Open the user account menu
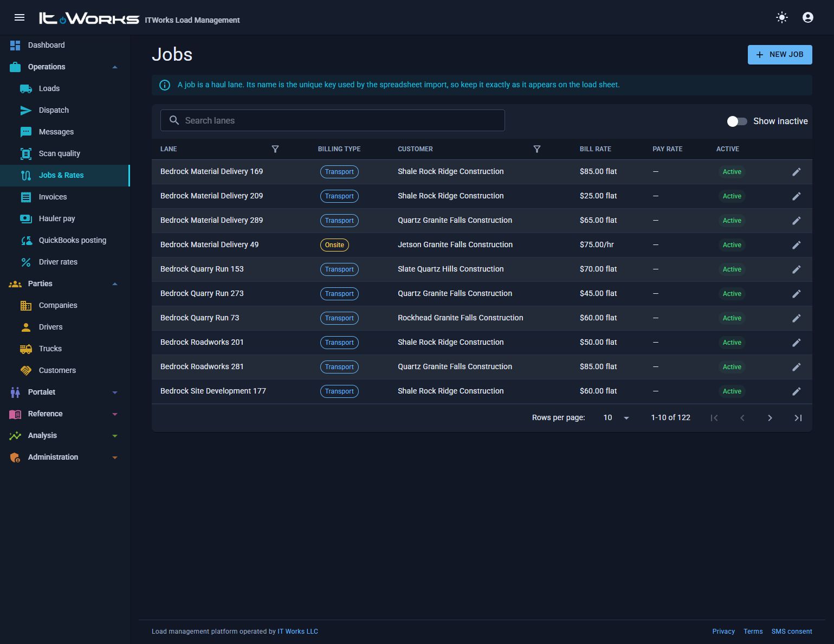 (x=807, y=17)
